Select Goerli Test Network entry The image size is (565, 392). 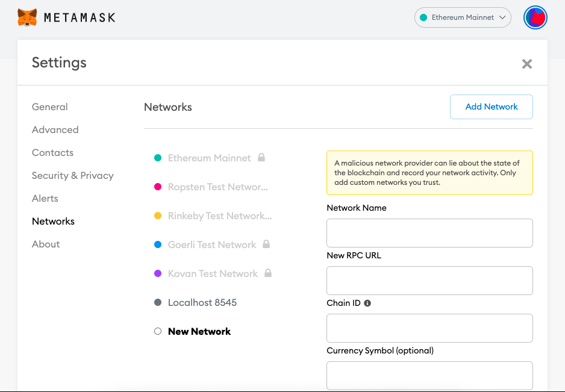coord(212,244)
